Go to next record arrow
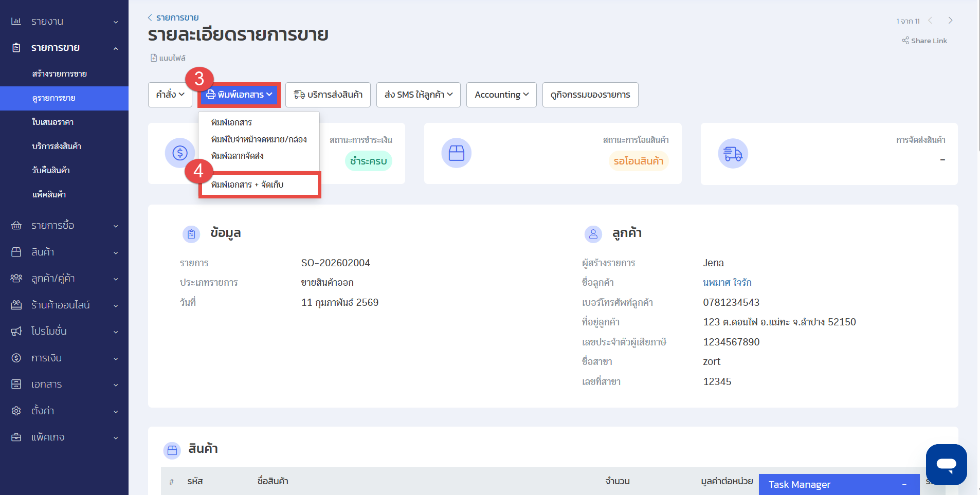The width and height of the screenshot is (980, 495). 950,21
